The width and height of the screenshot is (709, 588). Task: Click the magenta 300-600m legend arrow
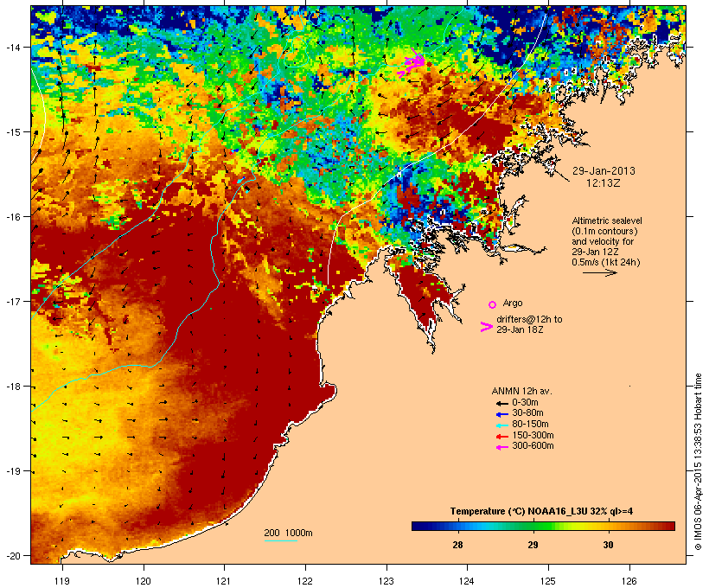[501, 447]
